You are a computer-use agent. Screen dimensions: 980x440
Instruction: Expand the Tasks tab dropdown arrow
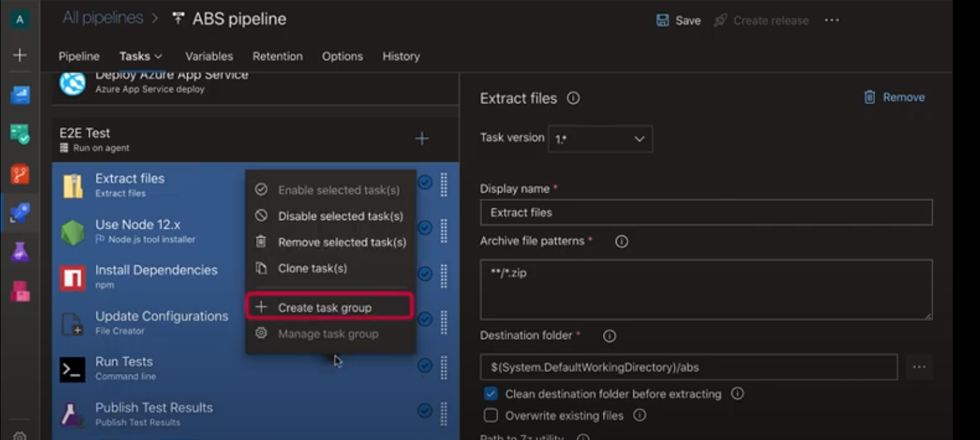pos(158,57)
